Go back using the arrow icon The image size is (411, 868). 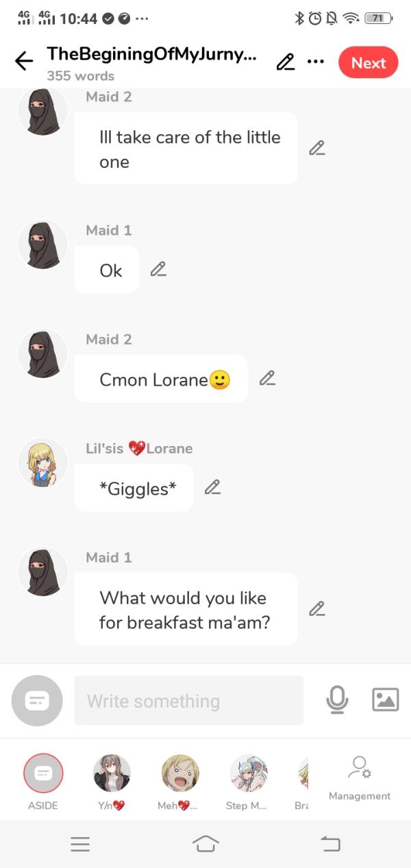[x=24, y=62]
